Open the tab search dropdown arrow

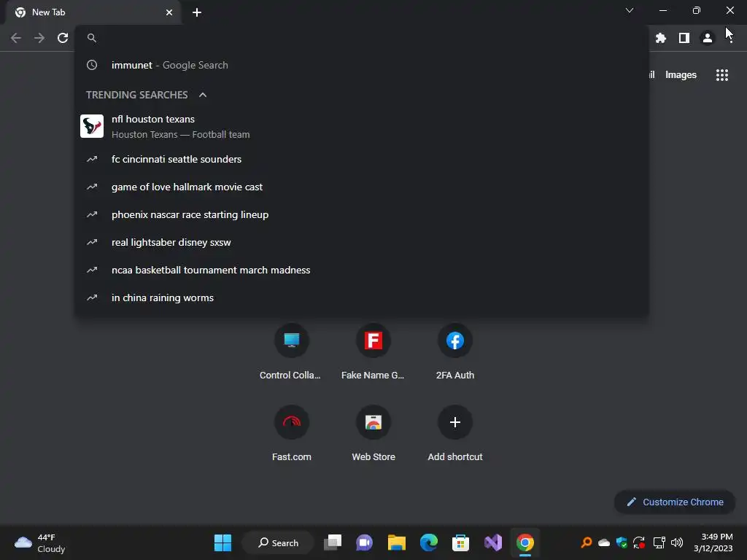[630, 10]
